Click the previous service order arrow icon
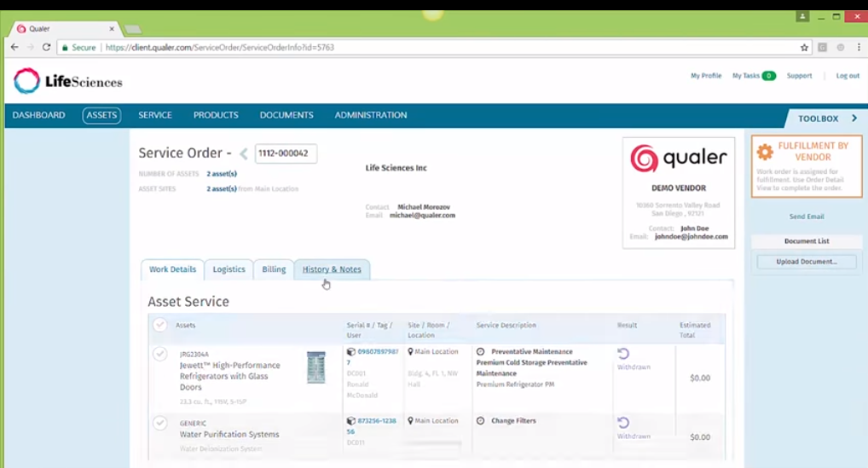 point(244,154)
